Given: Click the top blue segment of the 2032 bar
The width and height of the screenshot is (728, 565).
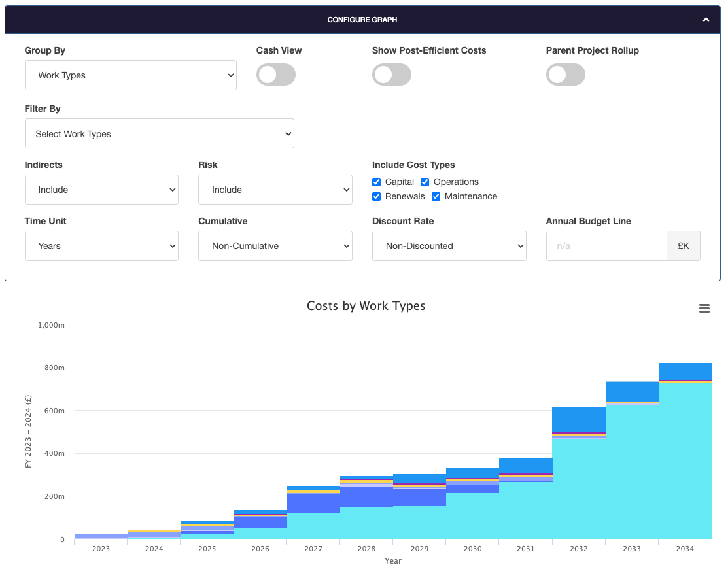Looking at the screenshot, I should coord(579,419).
